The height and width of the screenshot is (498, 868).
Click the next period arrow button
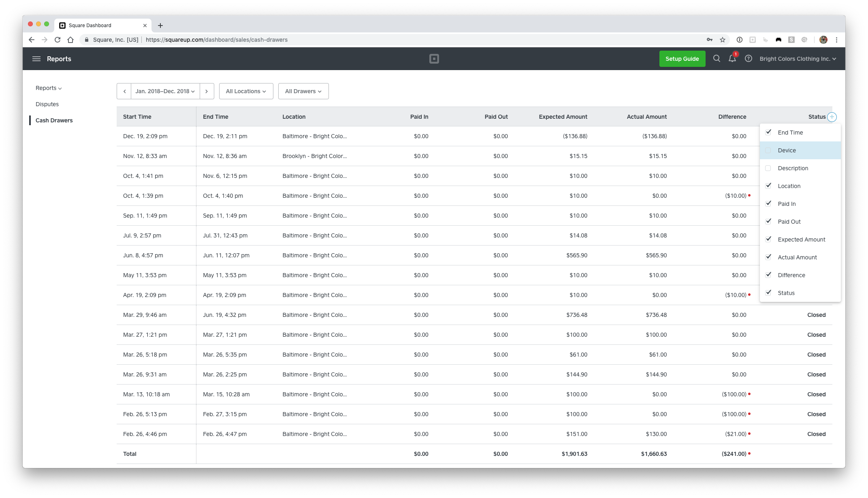click(206, 91)
